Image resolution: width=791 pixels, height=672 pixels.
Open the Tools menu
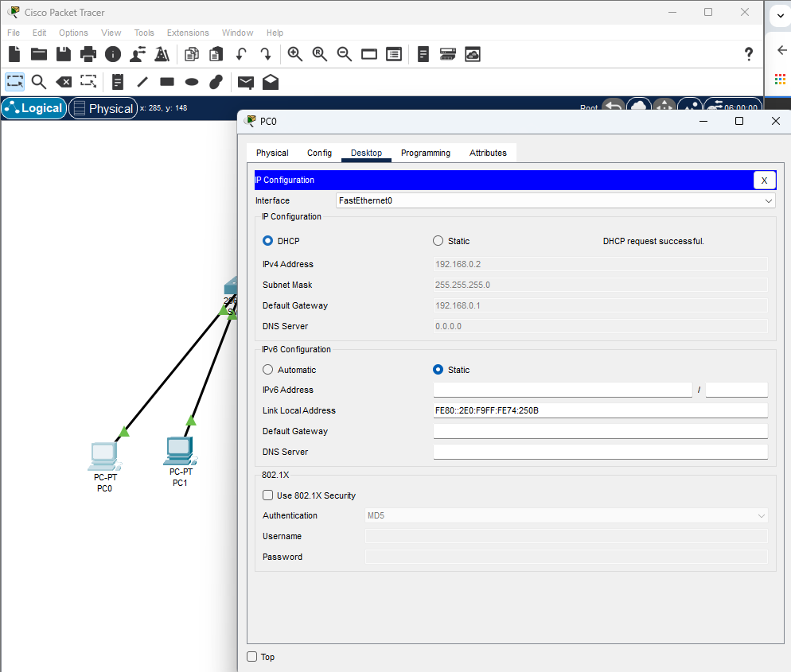[144, 33]
